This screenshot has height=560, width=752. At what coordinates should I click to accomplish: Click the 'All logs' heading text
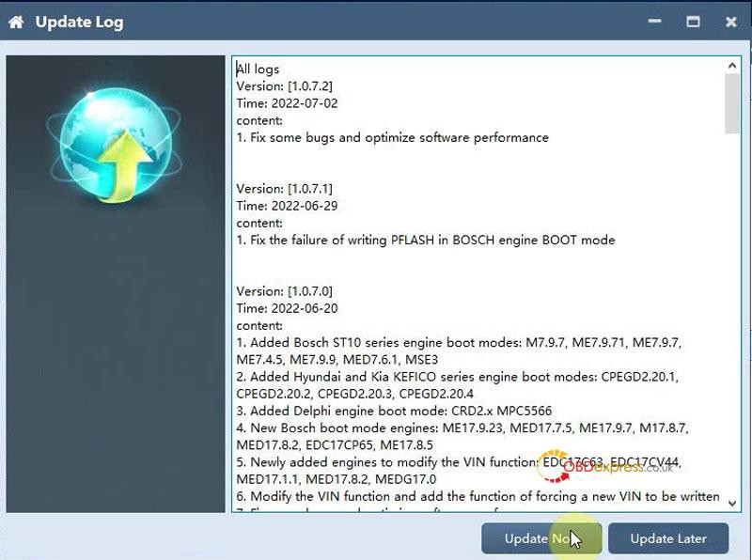258,69
